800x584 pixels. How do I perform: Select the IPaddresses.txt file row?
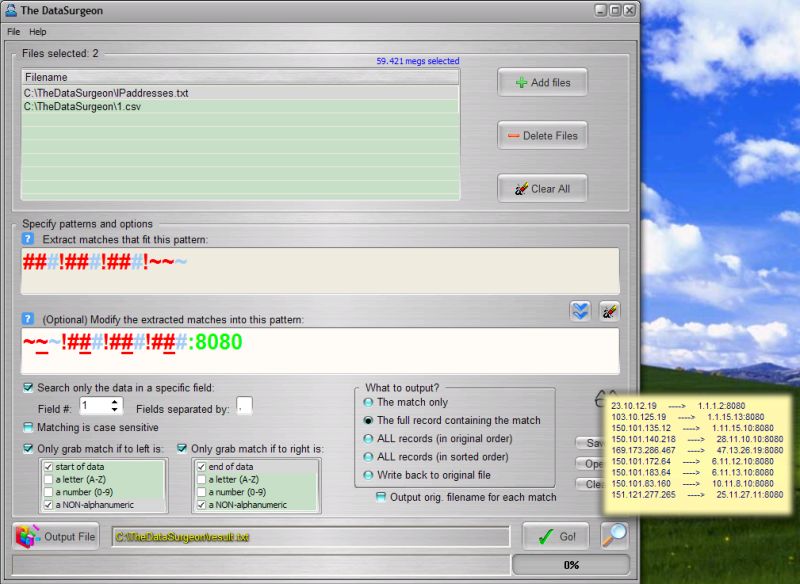coord(240,93)
